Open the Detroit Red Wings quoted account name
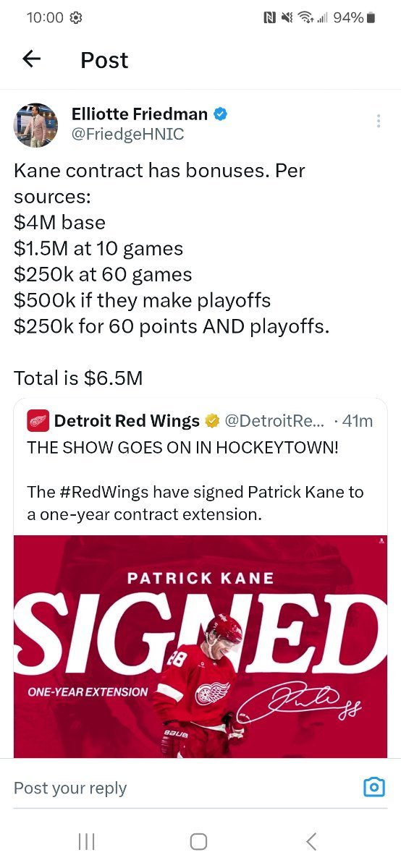 click(x=127, y=421)
